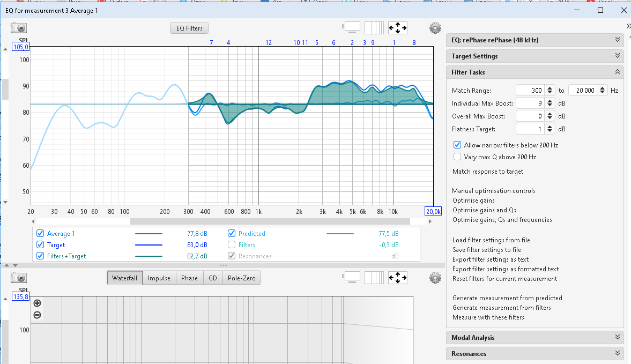631x364 pixels.
Task: Click the zoom-in plus icon on waterfall graph
Action: pos(37,303)
